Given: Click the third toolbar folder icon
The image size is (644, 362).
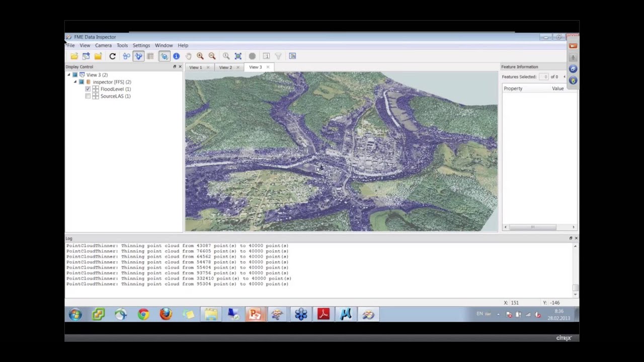Looking at the screenshot, I should click(x=98, y=56).
